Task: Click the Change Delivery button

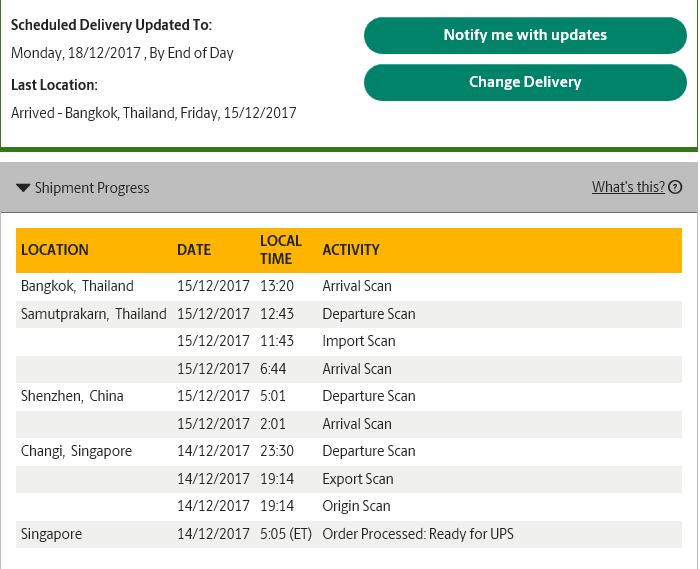Action: [525, 82]
